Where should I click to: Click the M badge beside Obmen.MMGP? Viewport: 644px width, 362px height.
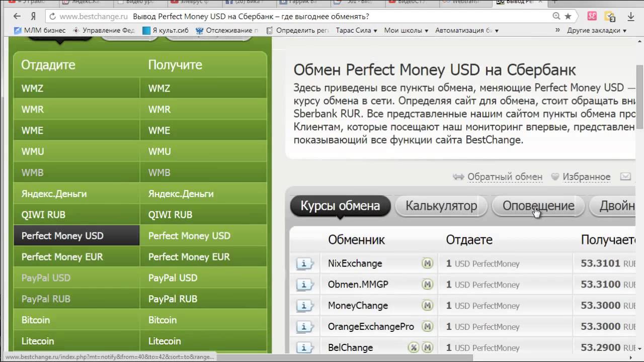(x=427, y=285)
